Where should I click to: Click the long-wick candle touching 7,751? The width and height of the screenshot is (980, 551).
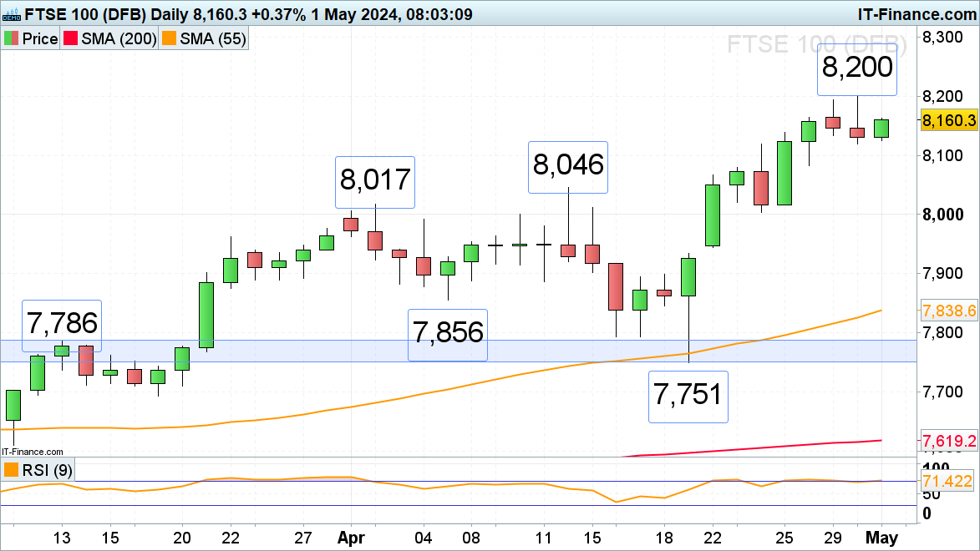[688, 277]
